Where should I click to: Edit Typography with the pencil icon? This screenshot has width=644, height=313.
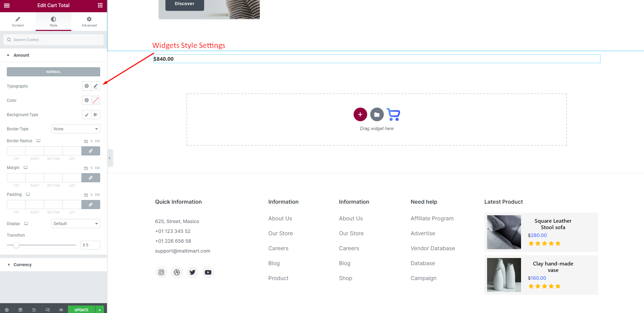coord(96,86)
